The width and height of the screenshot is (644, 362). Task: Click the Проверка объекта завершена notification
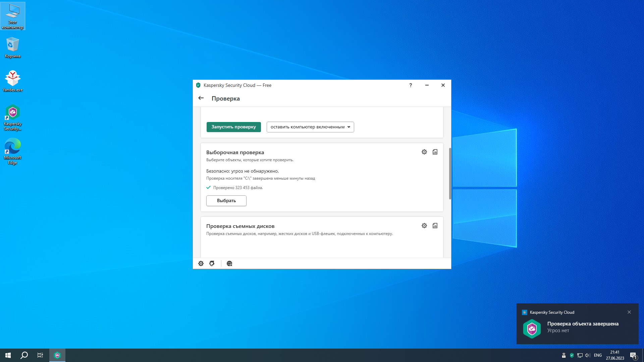pyautogui.click(x=583, y=324)
